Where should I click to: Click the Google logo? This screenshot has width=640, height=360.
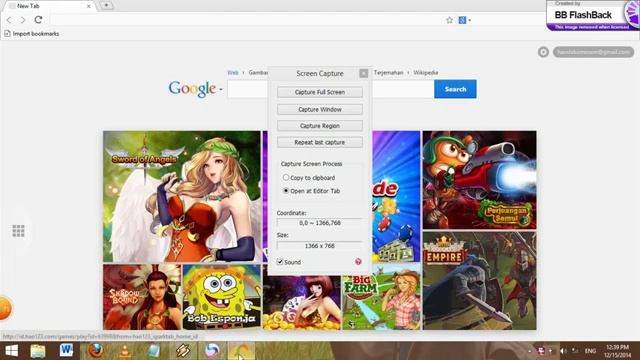click(x=192, y=89)
